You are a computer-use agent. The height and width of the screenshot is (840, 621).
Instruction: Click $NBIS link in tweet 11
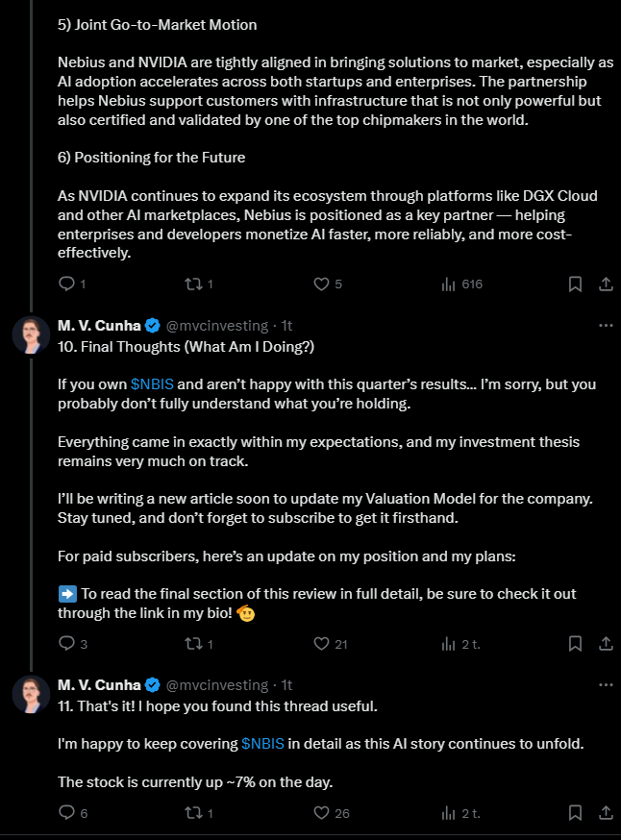pyautogui.click(x=262, y=743)
